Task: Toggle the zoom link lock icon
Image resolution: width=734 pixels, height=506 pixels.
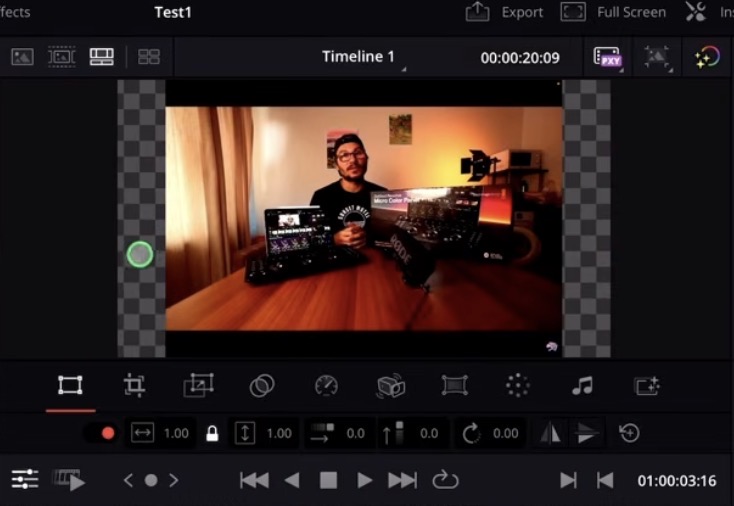Action: point(212,433)
